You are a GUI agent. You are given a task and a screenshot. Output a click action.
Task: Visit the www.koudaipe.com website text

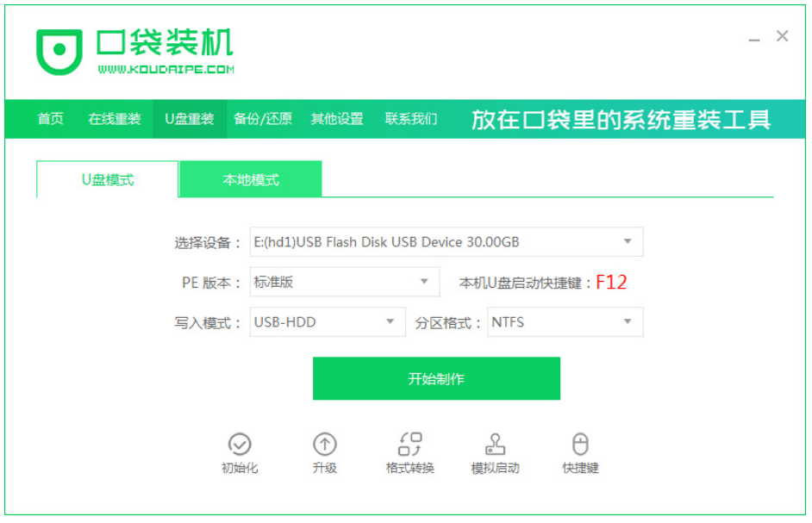pos(166,70)
